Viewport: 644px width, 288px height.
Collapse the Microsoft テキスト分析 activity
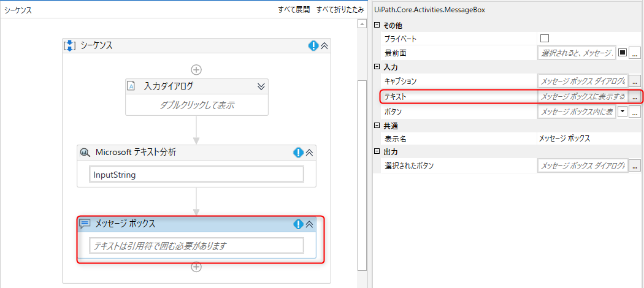tap(310, 153)
